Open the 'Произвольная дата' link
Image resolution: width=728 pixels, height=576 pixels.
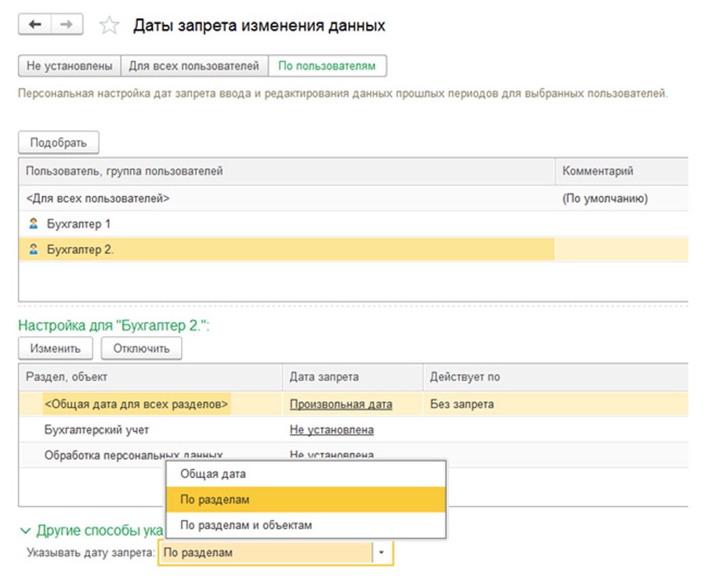pyautogui.click(x=341, y=404)
